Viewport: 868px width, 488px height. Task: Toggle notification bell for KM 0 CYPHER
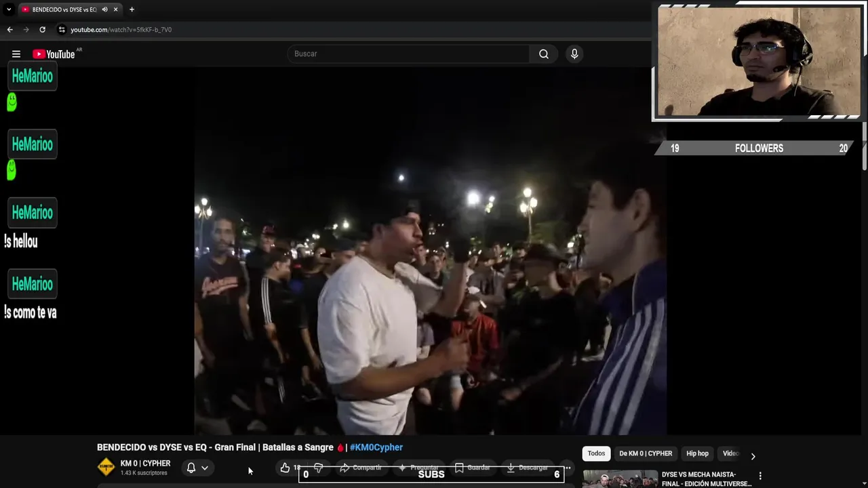[x=191, y=468]
